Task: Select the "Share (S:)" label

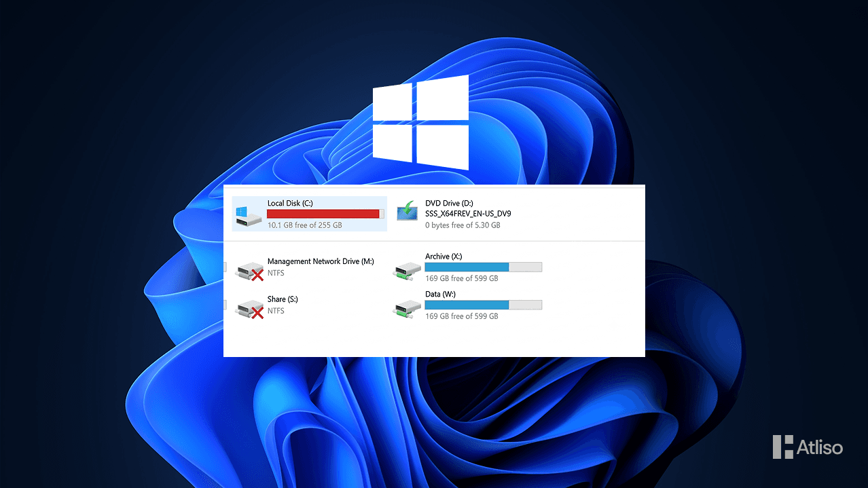Action: click(x=283, y=299)
